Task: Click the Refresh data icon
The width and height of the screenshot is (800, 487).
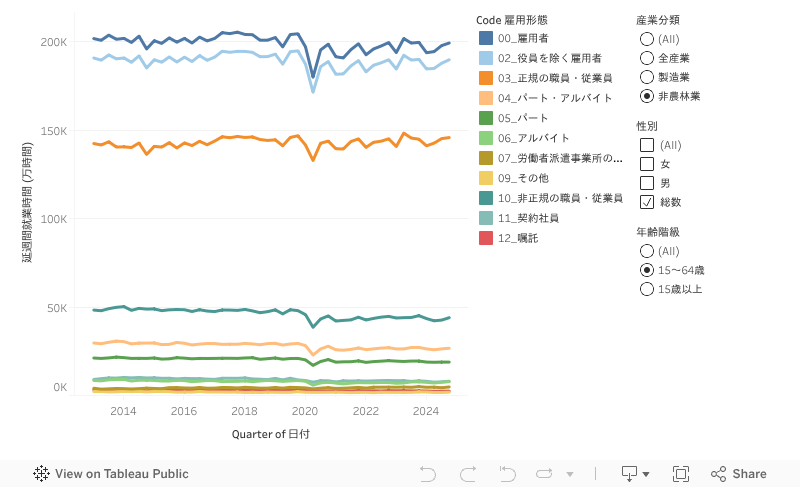Action: pyautogui.click(x=544, y=474)
